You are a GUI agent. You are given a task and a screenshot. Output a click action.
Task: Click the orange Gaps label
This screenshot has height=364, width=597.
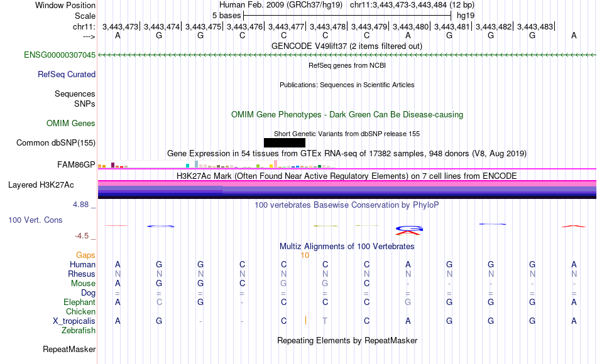pos(85,255)
